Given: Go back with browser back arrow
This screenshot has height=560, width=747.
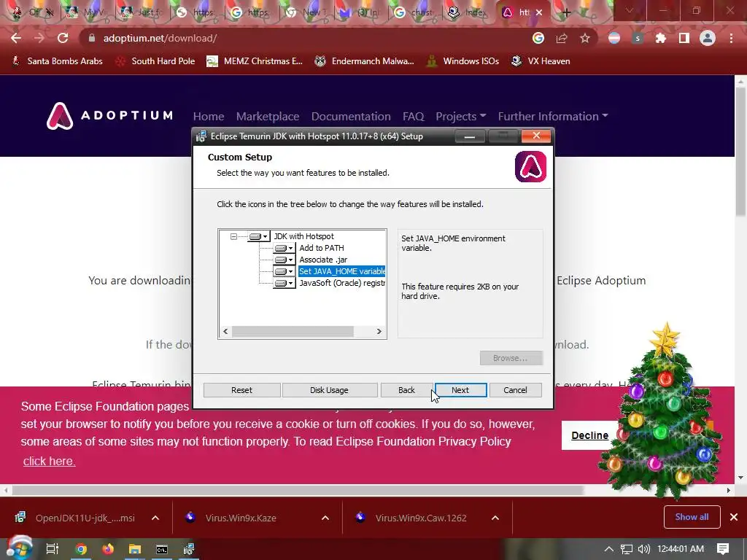Looking at the screenshot, I should (16, 38).
